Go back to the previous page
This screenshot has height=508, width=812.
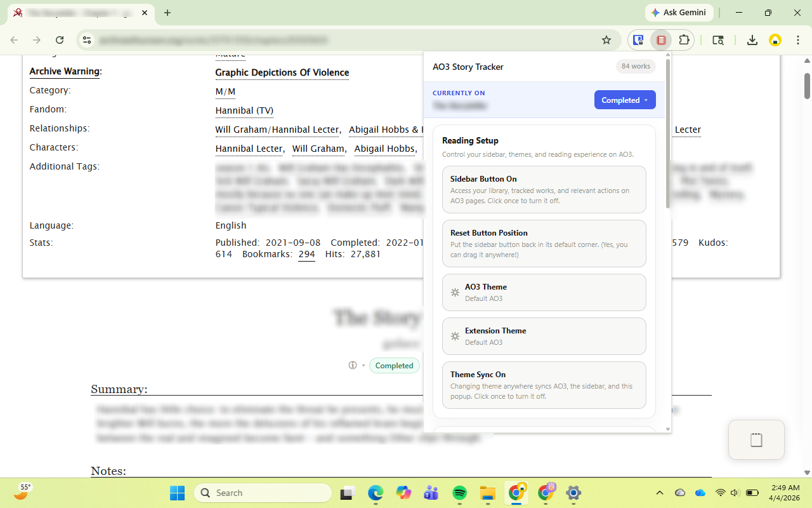click(14, 40)
